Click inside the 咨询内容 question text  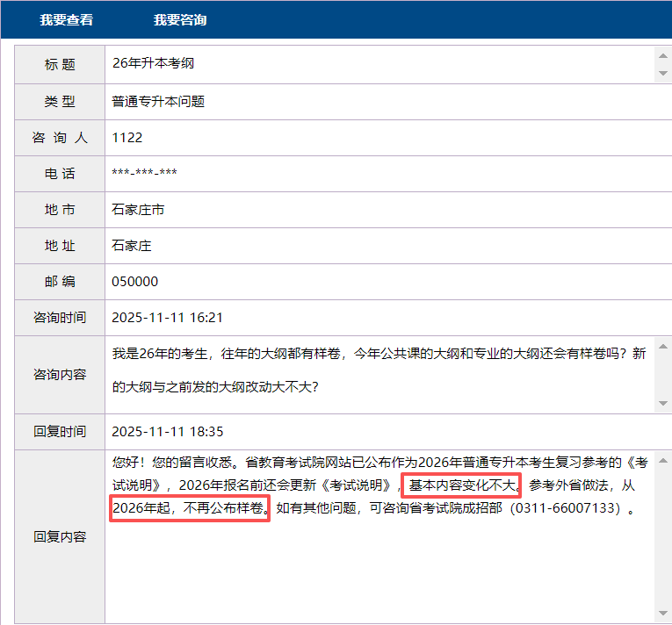click(378, 354)
